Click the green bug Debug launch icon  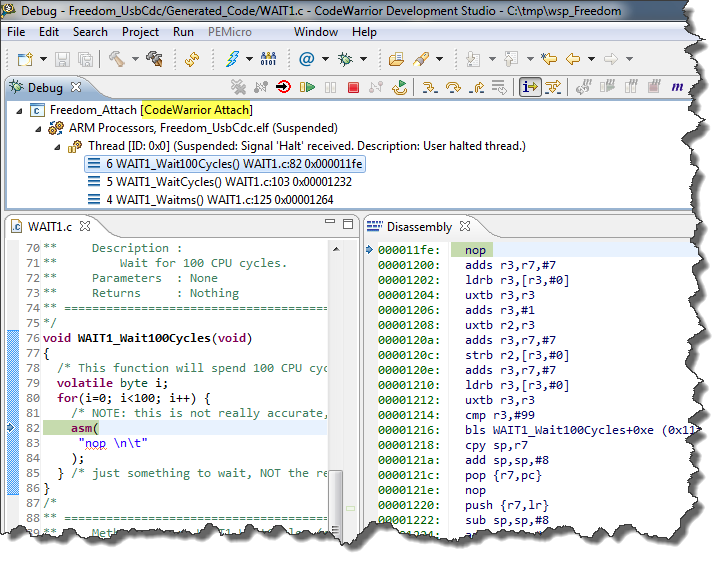(x=346, y=59)
